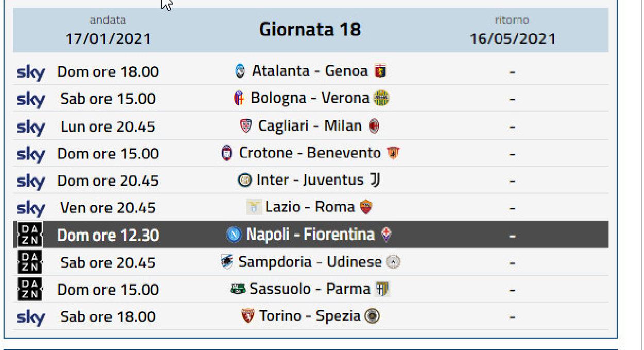This screenshot has width=644, height=350.
Task: Select the Cagliari - Milan fixture
Action: [310, 126]
